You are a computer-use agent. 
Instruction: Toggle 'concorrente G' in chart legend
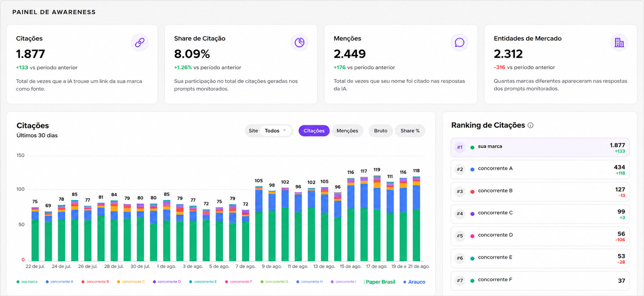point(274,282)
